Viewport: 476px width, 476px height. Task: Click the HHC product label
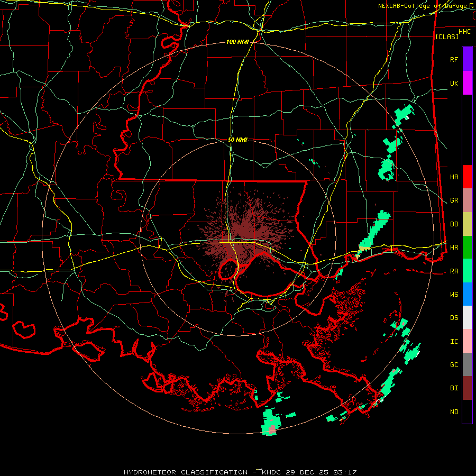pos(464,32)
